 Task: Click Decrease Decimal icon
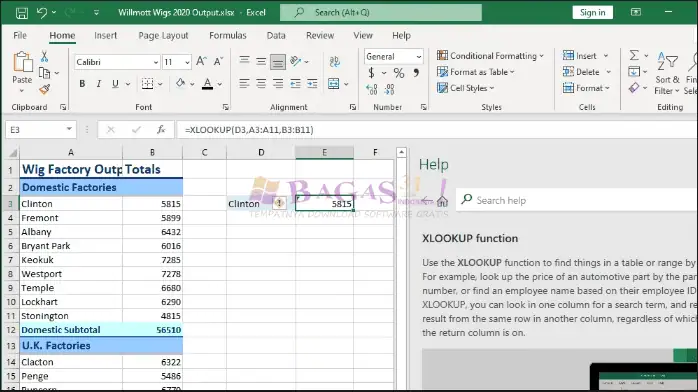click(390, 89)
